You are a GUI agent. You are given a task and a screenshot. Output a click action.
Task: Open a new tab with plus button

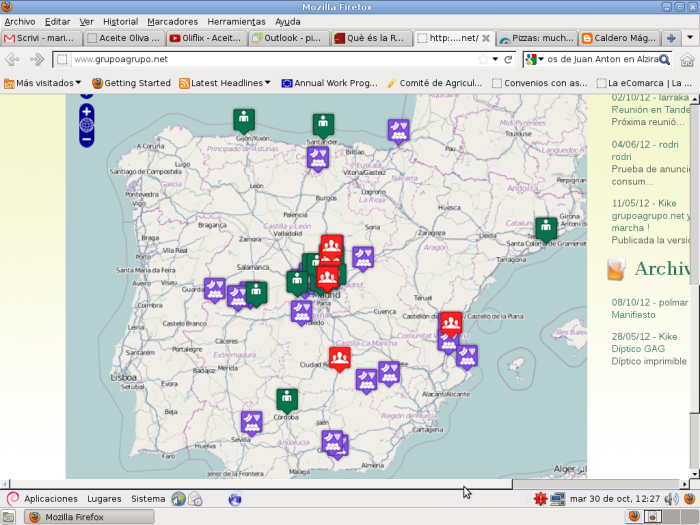click(x=671, y=38)
